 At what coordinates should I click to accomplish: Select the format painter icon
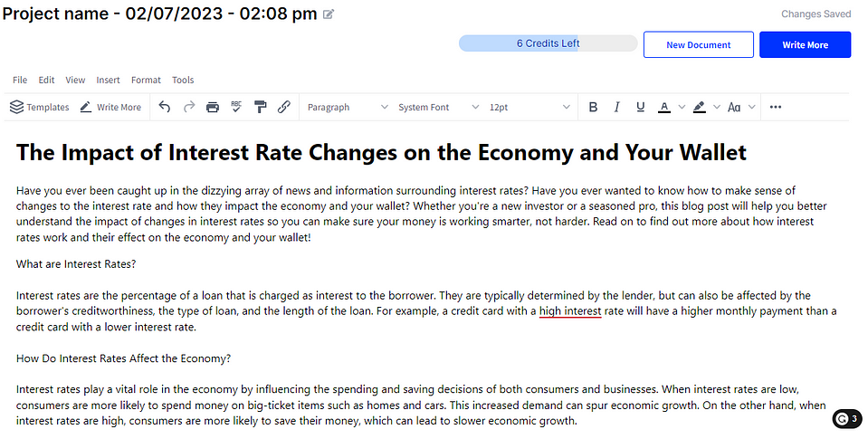pos(260,107)
